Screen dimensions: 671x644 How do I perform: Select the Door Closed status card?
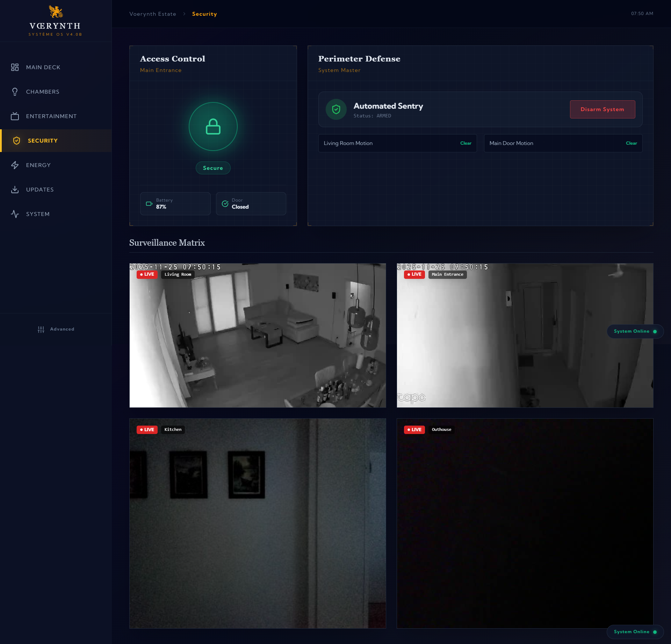(251, 204)
